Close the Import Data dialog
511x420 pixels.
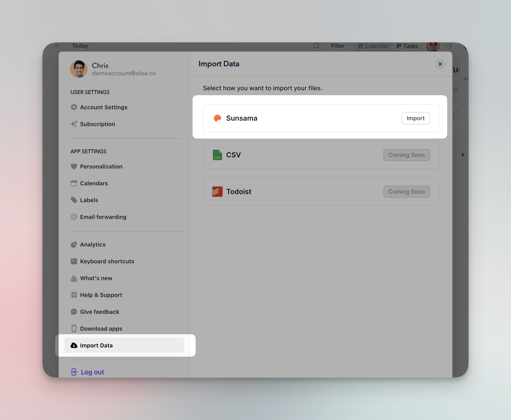tap(440, 64)
